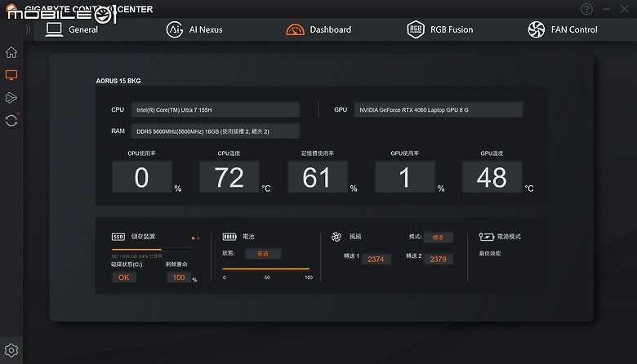Click the AORUS 15 BKG model label
The width and height of the screenshot is (637, 364).
coord(118,81)
